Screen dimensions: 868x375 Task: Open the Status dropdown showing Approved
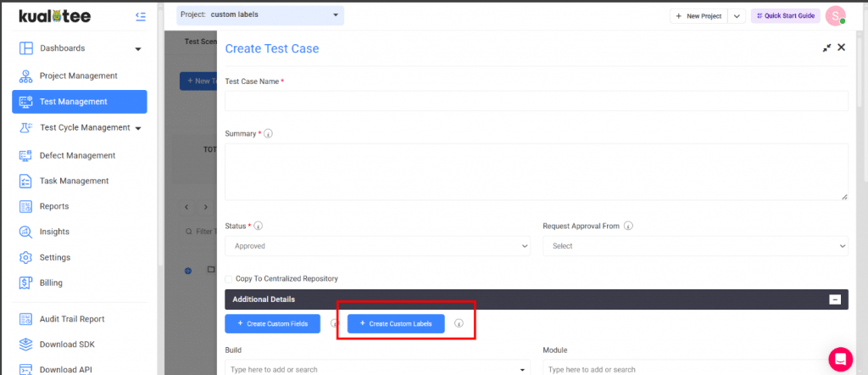(x=377, y=246)
